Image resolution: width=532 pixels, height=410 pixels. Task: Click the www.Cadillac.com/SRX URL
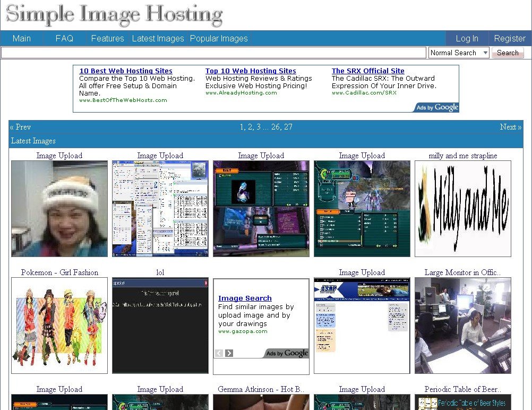(364, 92)
